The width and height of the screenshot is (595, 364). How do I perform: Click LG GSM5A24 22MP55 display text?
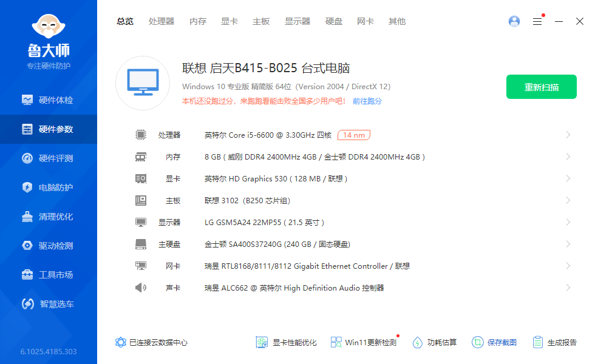point(264,223)
